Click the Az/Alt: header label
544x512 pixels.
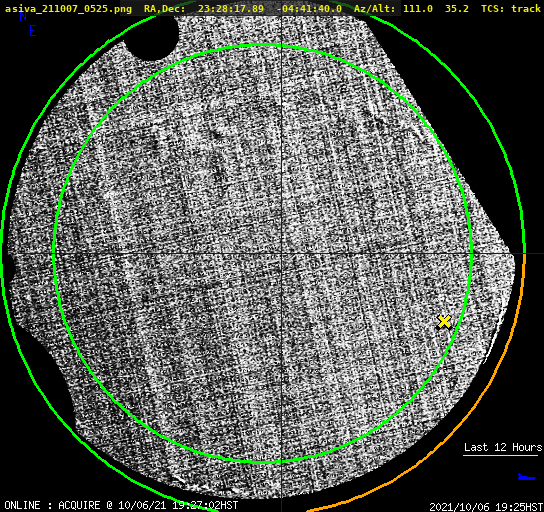(375, 8)
